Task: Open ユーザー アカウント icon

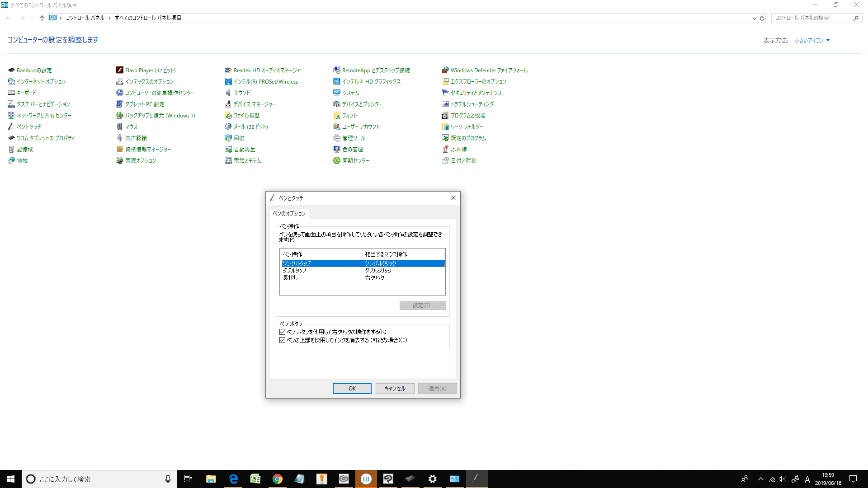Action: coord(337,127)
